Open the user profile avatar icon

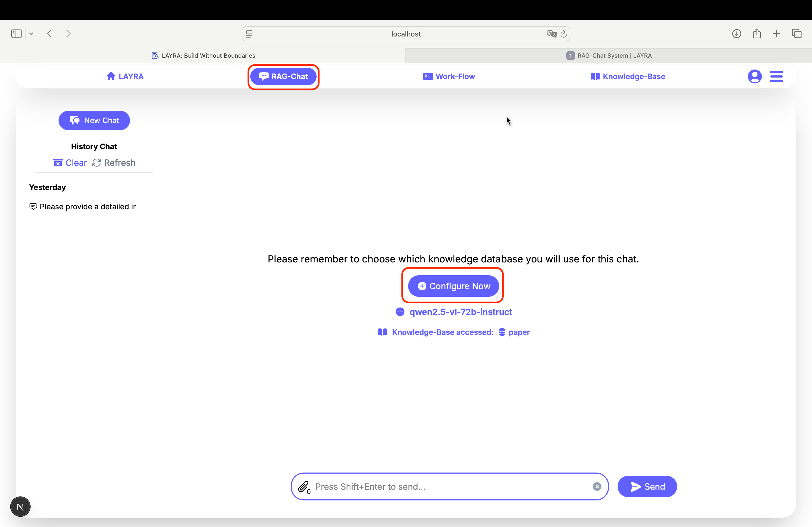point(754,76)
